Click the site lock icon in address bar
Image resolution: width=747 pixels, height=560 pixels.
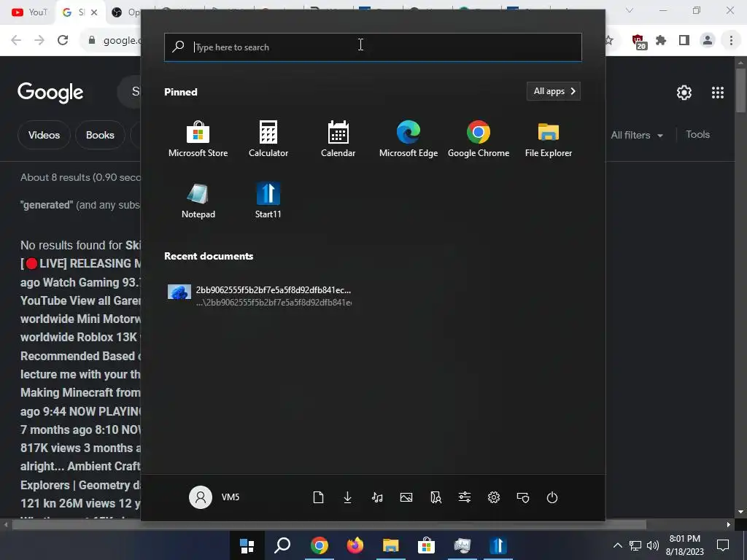click(x=92, y=40)
